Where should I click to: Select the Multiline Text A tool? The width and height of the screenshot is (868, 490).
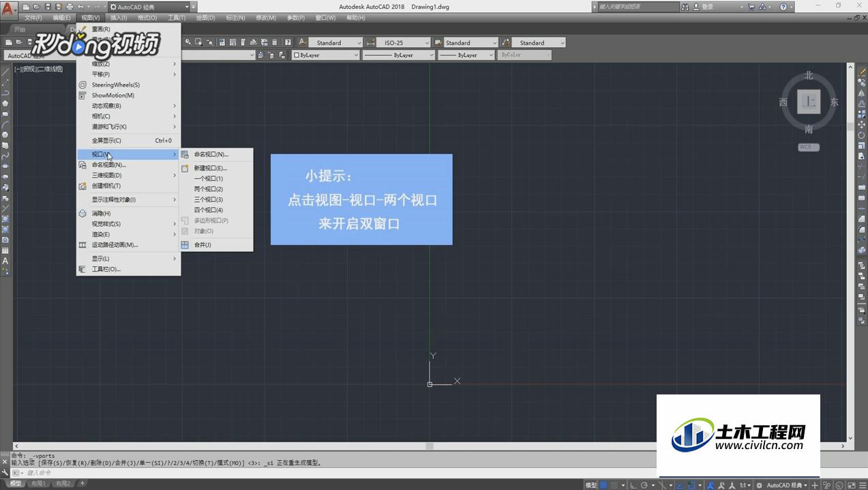pos(5,261)
